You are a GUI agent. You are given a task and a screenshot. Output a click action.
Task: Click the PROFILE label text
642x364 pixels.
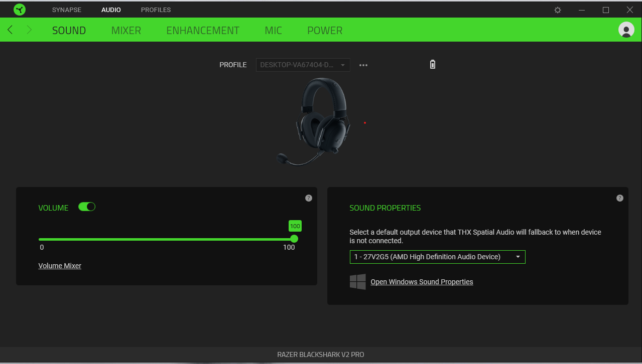233,65
